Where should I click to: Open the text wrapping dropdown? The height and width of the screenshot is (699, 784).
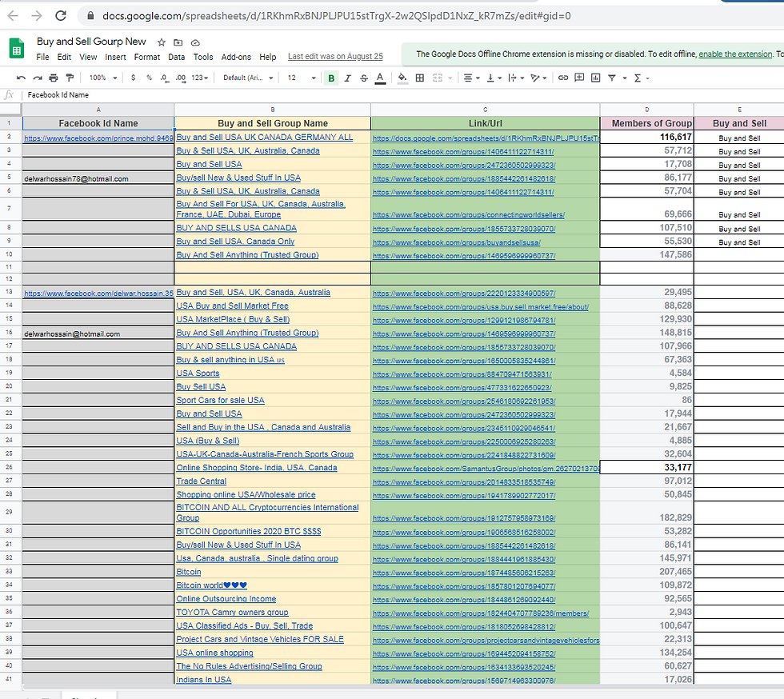coord(515,78)
